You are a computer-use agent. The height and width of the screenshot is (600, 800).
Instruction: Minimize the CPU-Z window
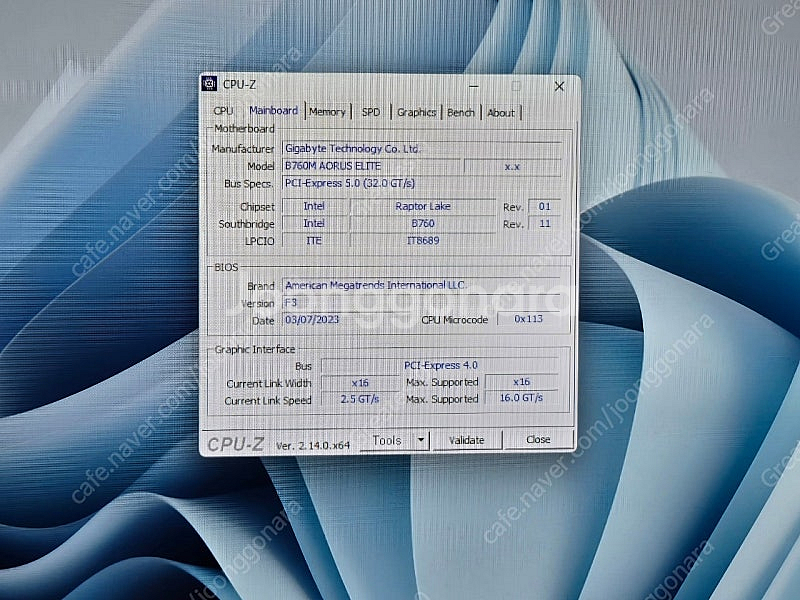pyautogui.click(x=473, y=86)
